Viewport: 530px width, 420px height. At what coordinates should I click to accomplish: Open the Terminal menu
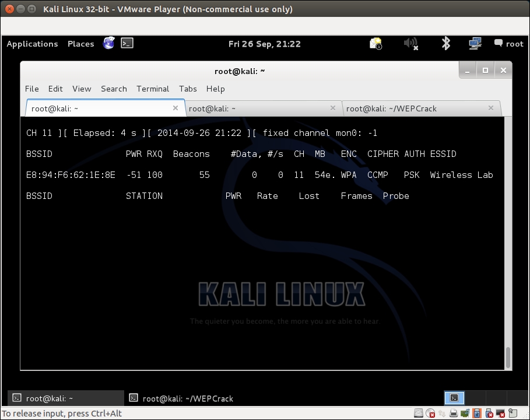pyautogui.click(x=153, y=89)
